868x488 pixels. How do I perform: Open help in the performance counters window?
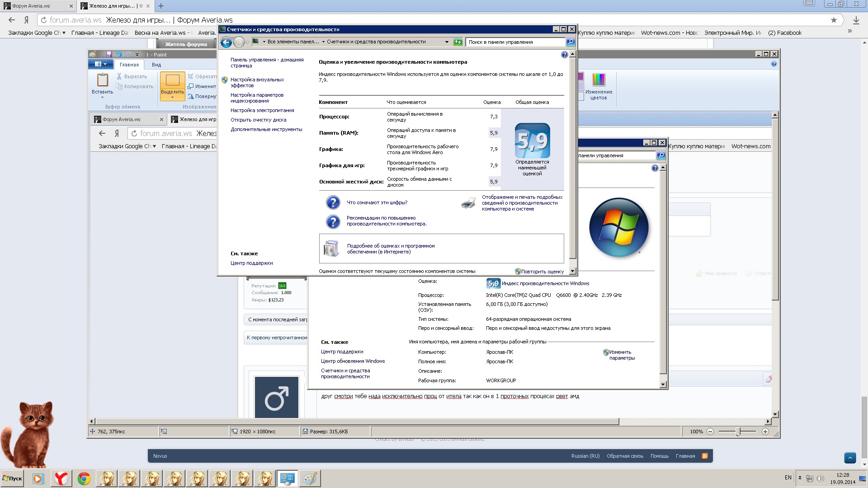[x=564, y=55]
